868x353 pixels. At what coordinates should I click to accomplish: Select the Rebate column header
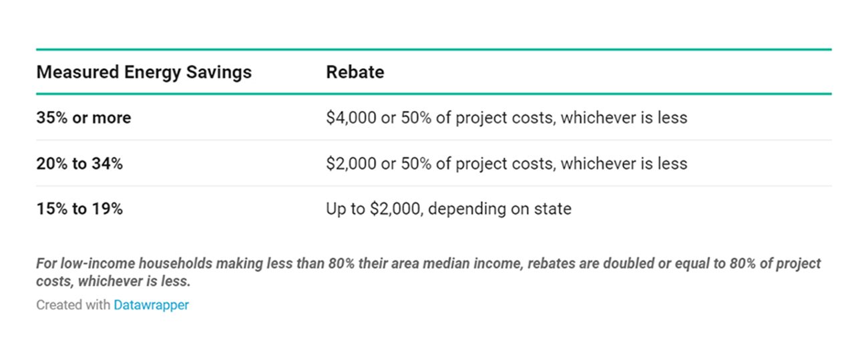[x=355, y=72]
